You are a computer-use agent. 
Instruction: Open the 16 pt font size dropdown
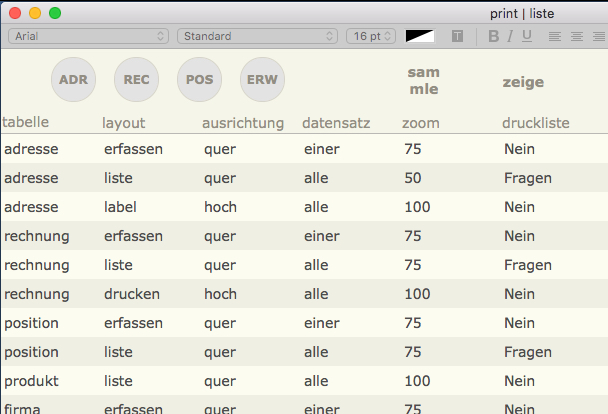tap(370, 36)
